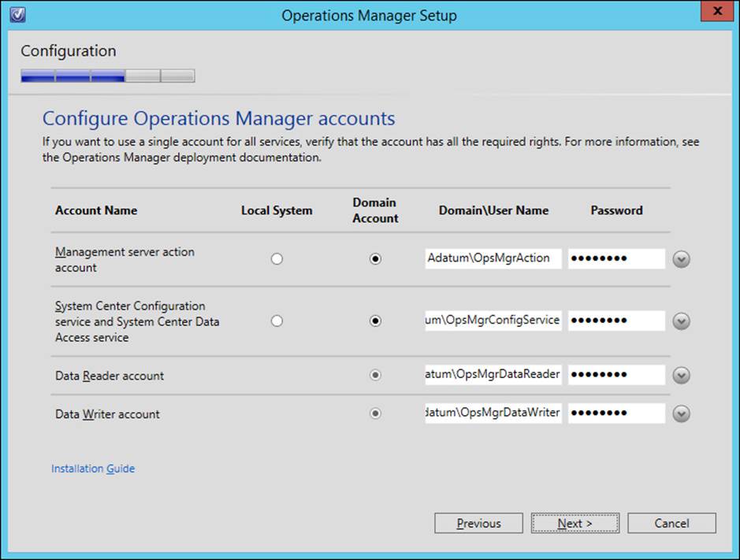Click the Local System column header

click(x=277, y=210)
